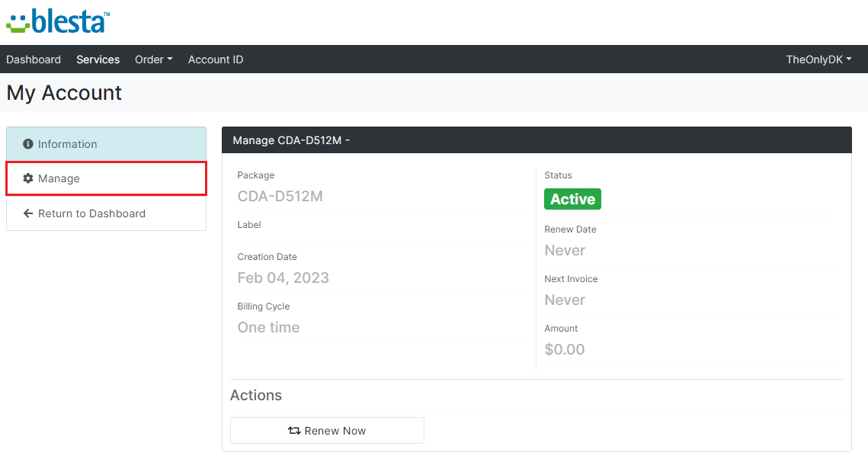Expand the Order dropdown menu
The image size is (868, 462).
pyautogui.click(x=153, y=59)
